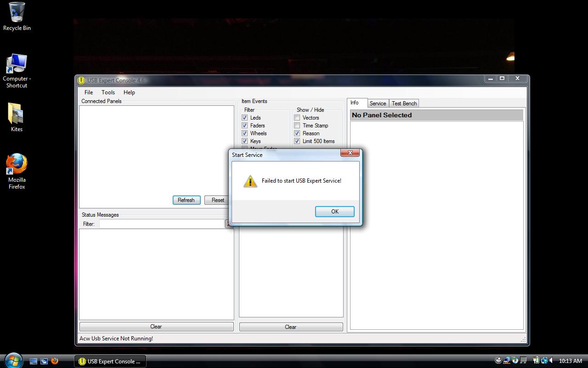588x368 pixels.
Task: Toggle the Limit 500 Items checkbox
Action: point(297,141)
